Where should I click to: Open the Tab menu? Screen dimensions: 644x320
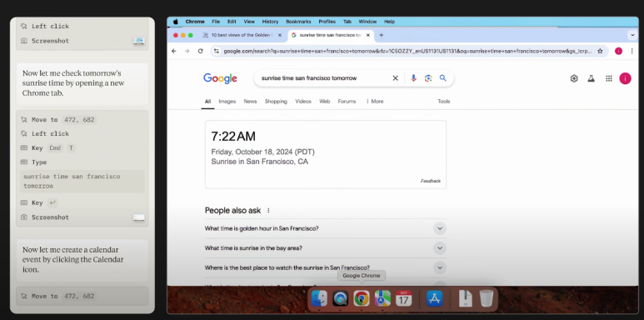[347, 22]
